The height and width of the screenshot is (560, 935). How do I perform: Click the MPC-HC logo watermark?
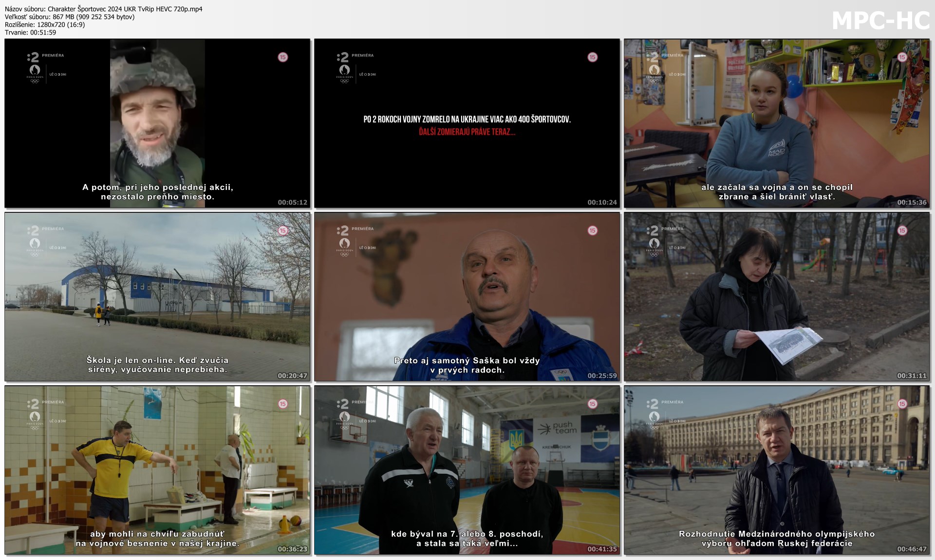click(880, 21)
